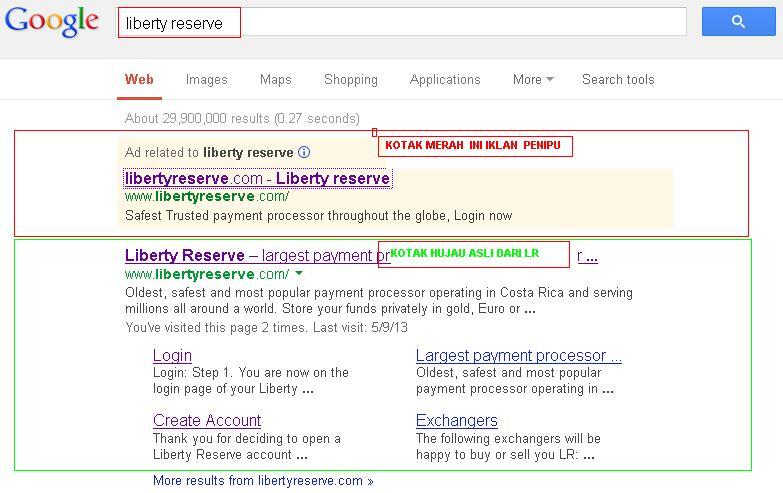Click the Login: Step 1 description text
This screenshot has width=783, height=493.
[251, 380]
